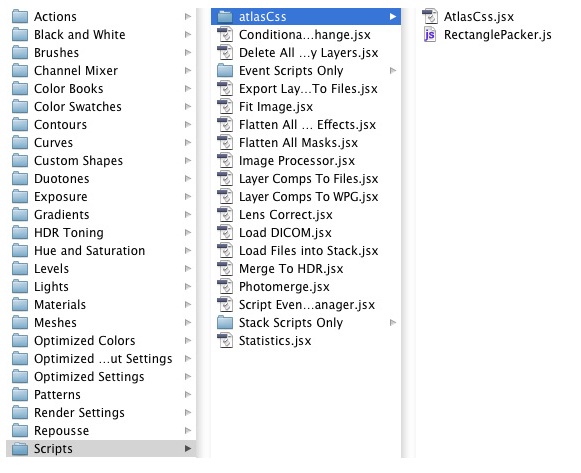The image size is (581, 473).
Task: Click the Photomerge.jsx file icon
Action: pos(225,286)
